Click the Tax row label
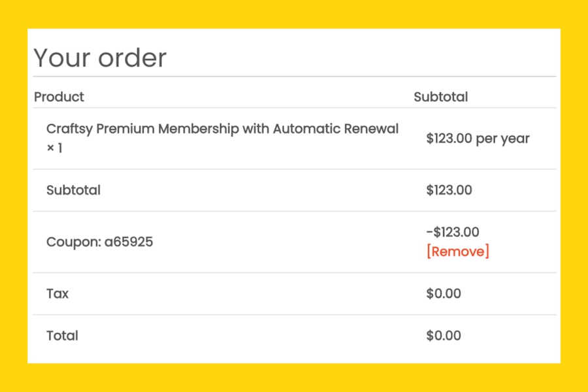 (x=57, y=294)
